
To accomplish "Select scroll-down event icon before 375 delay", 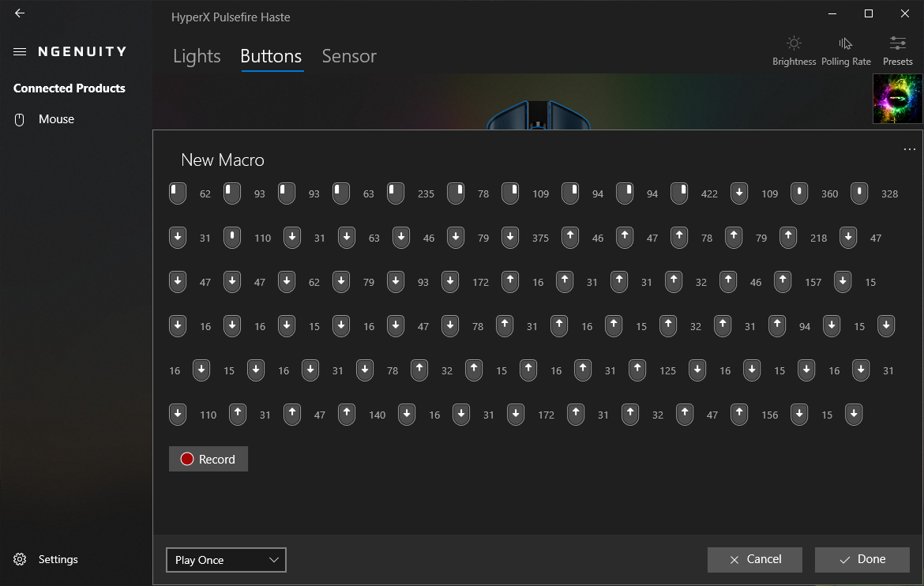I will pos(510,238).
